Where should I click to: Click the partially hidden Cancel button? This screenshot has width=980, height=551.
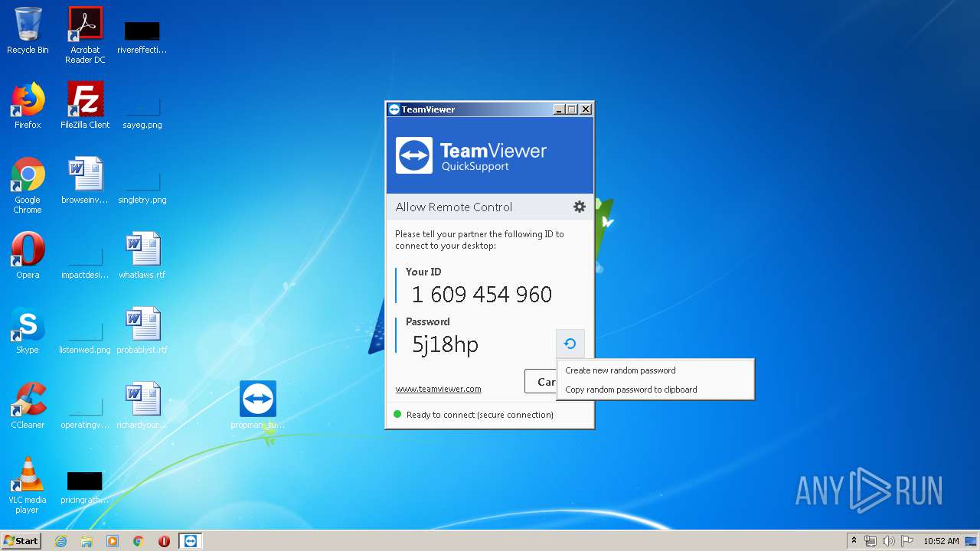click(541, 381)
